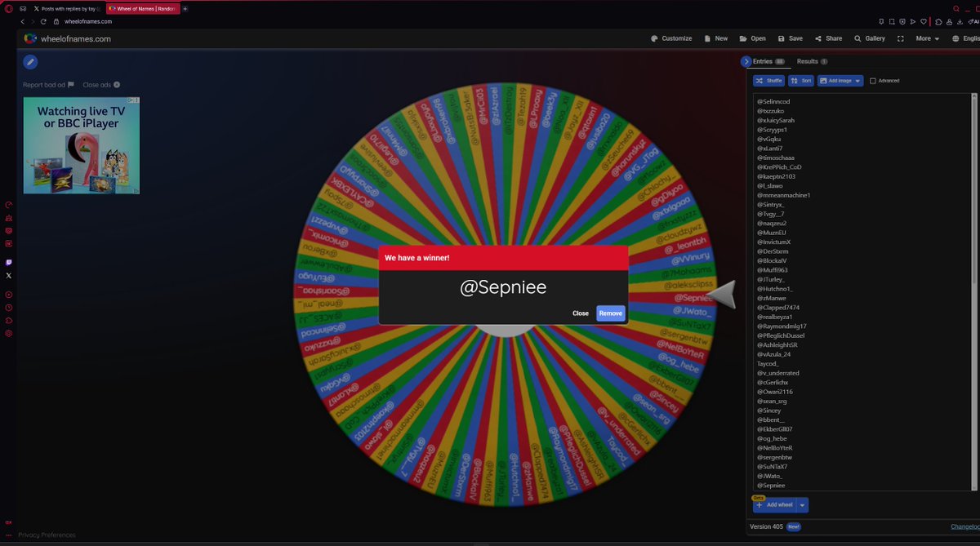Click the Opera logo in the tab bar
The width and height of the screenshot is (980, 546).
pyautogui.click(x=7, y=8)
